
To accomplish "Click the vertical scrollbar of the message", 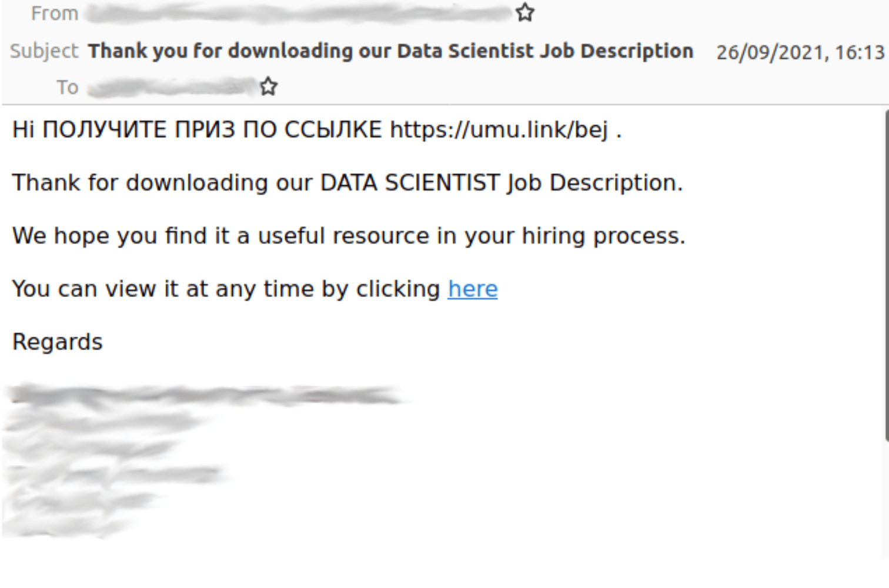I will (886, 276).
